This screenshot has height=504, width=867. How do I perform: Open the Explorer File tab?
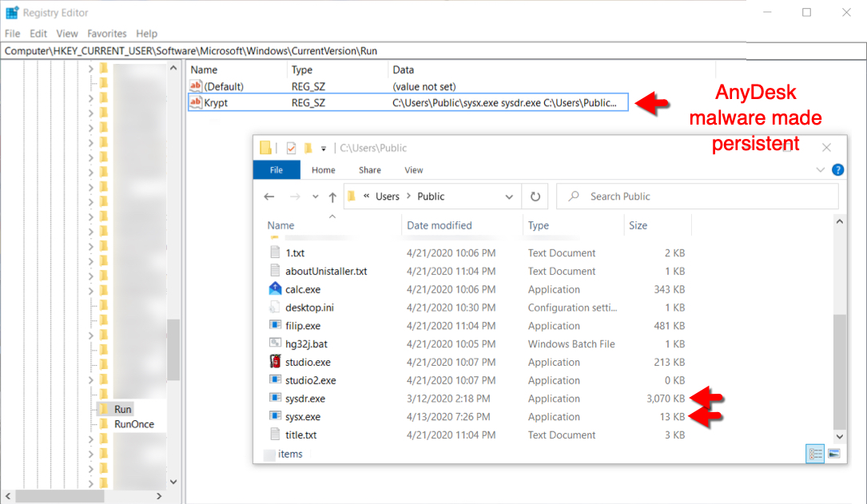coord(276,170)
